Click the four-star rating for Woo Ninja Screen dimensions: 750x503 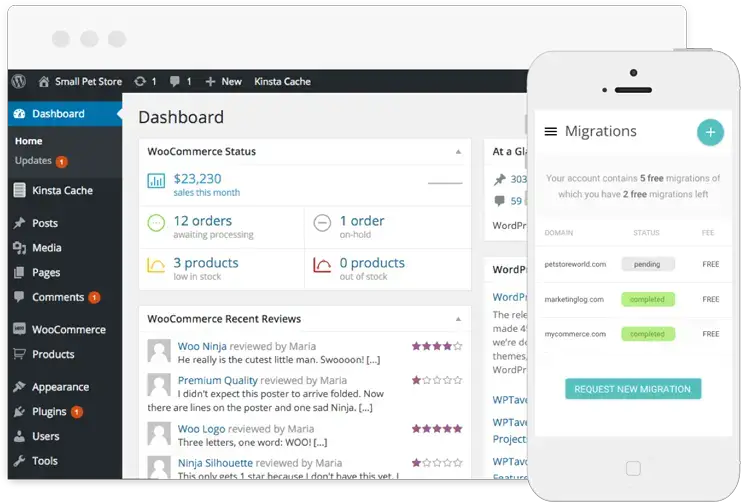coord(437,346)
